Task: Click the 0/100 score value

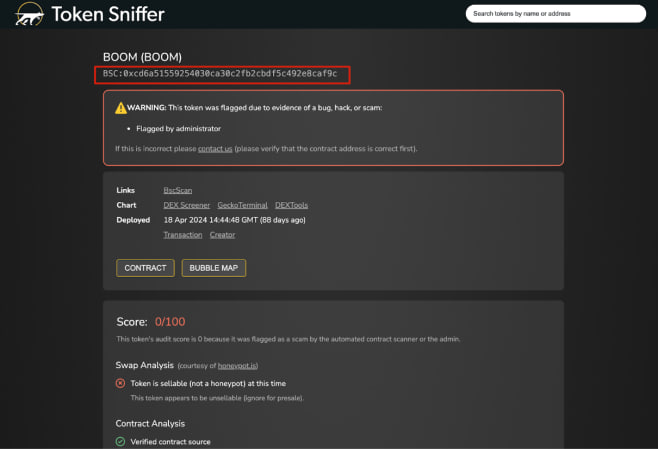Action: 170,322
